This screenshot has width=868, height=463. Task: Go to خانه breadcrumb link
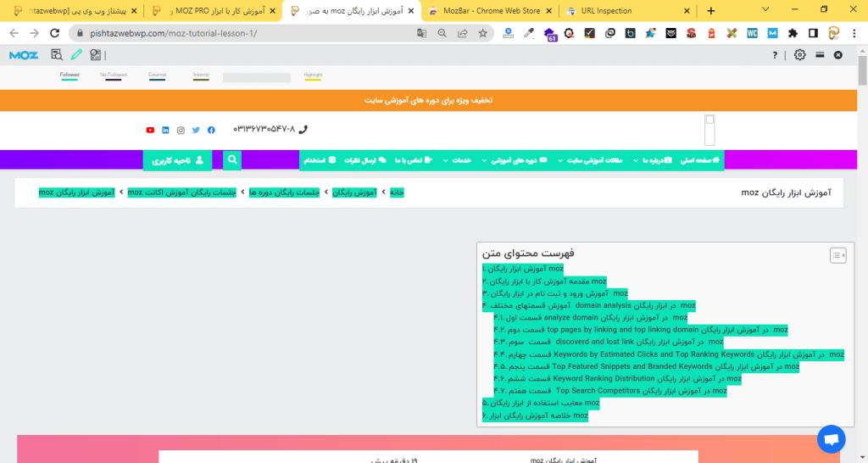click(397, 192)
